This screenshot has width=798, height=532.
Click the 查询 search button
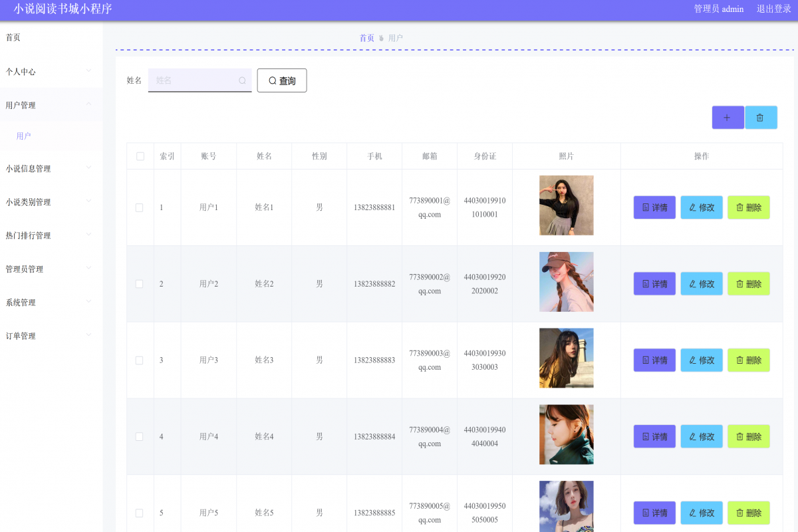pos(282,80)
